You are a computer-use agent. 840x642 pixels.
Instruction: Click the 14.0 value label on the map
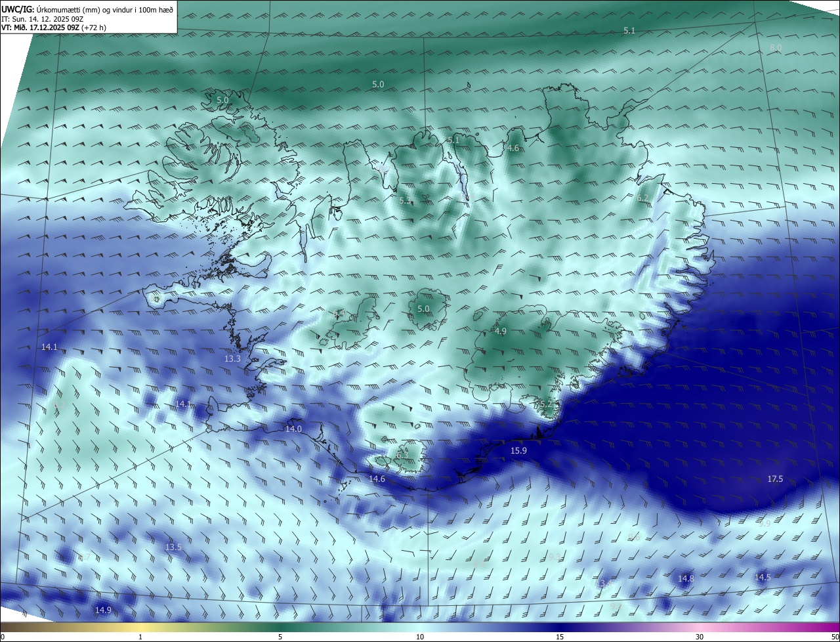tap(293, 429)
